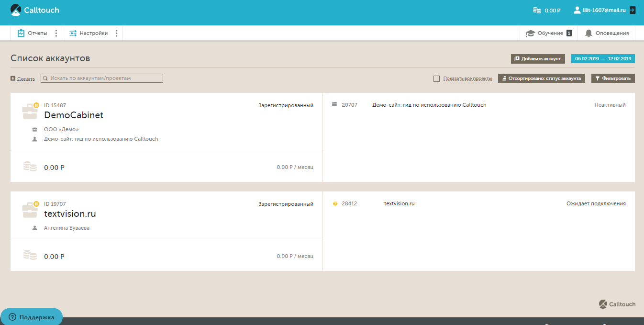
Task: Open the Настройки menu item
Action: [x=89, y=33]
